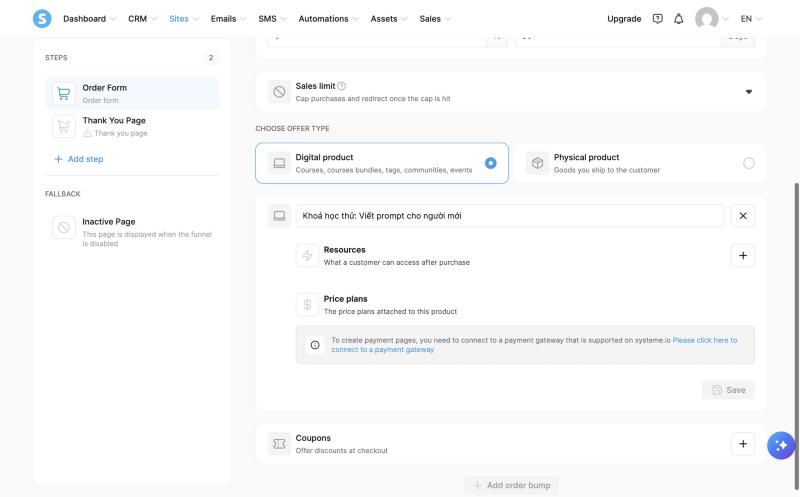
Task: Click Add order bump button
Action: [511, 485]
